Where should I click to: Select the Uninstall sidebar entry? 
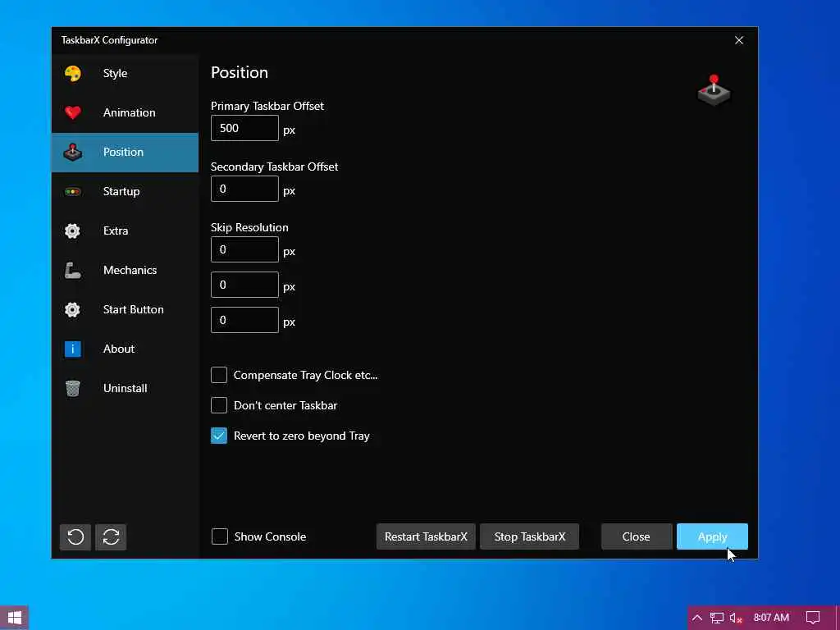(125, 388)
